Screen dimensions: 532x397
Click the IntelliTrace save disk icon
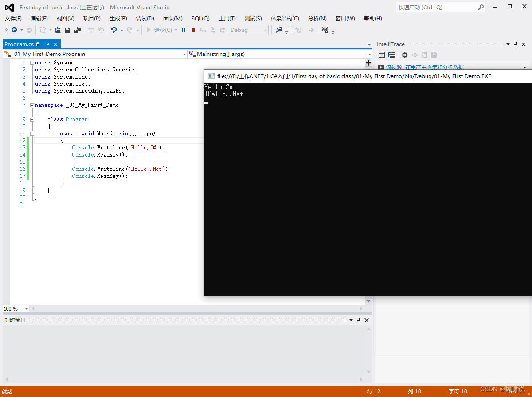[x=434, y=55]
